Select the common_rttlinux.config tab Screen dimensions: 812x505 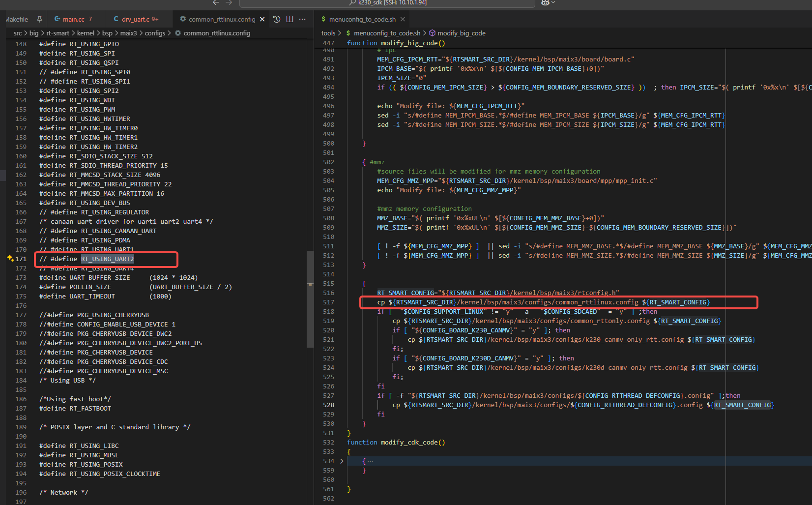(222, 19)
